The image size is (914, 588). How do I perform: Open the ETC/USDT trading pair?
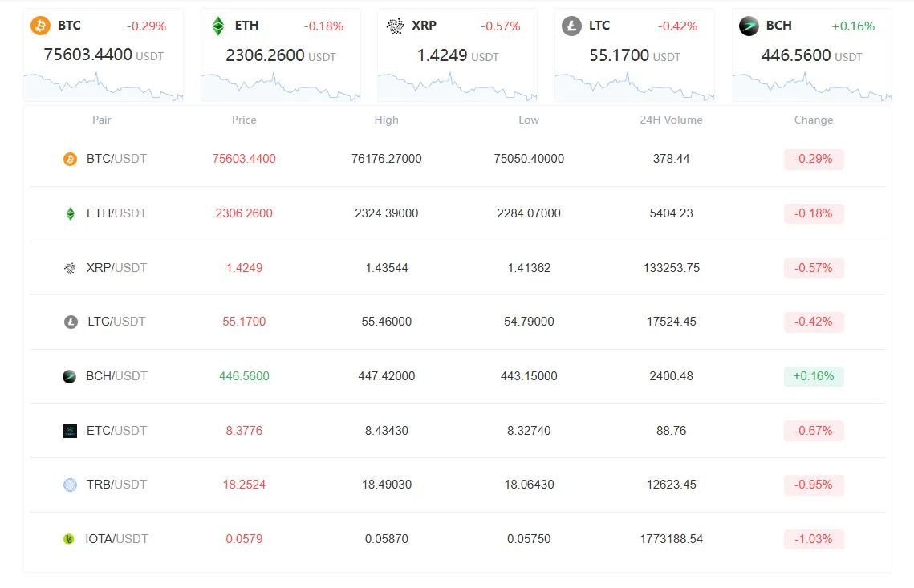click(116, 430)
